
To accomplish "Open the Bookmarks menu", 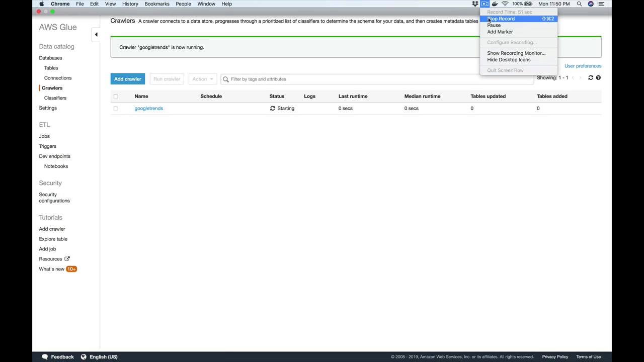I will coord(157,4).
